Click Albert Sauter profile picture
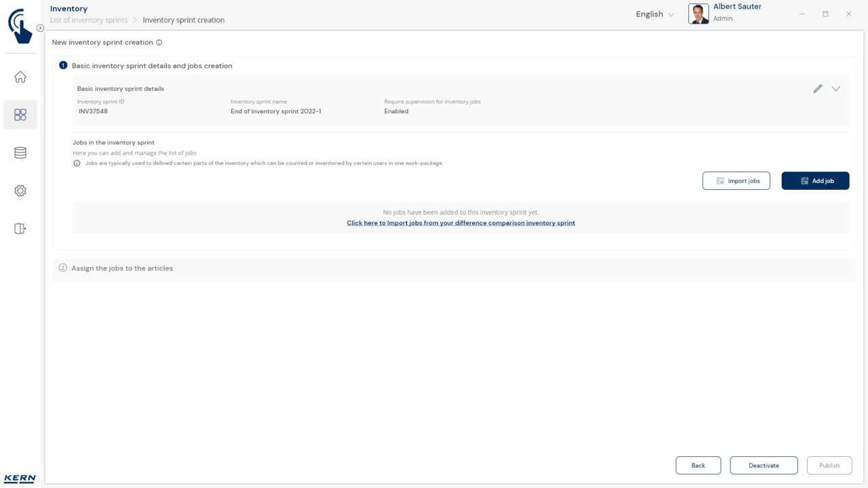This screenshot has height=488, width=868. click(698, 14)
